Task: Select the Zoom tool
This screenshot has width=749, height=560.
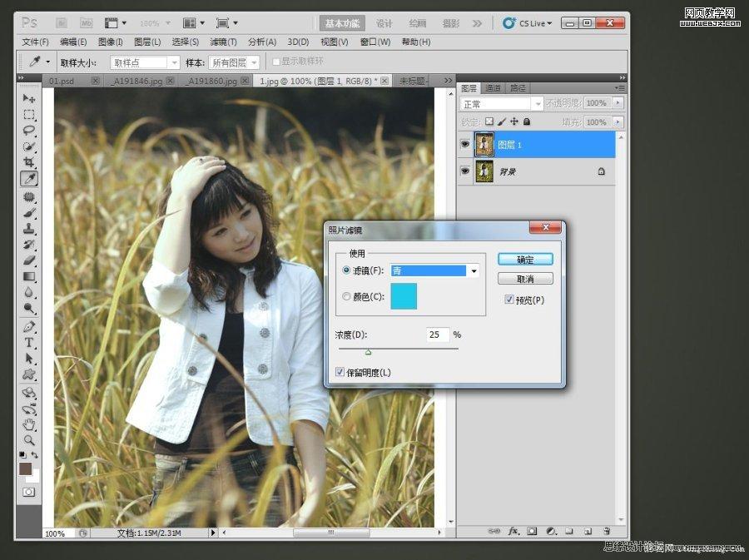Action: [29, 440]
